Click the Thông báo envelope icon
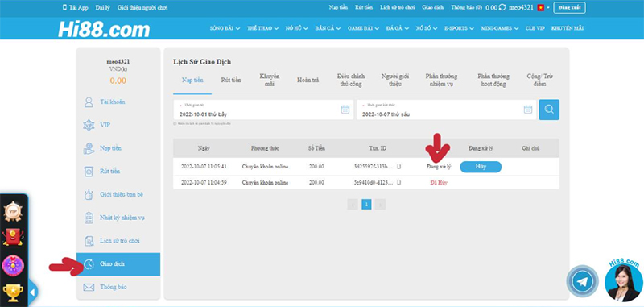The height and width of the screenshot is (307, 644). tap(89, 288)
